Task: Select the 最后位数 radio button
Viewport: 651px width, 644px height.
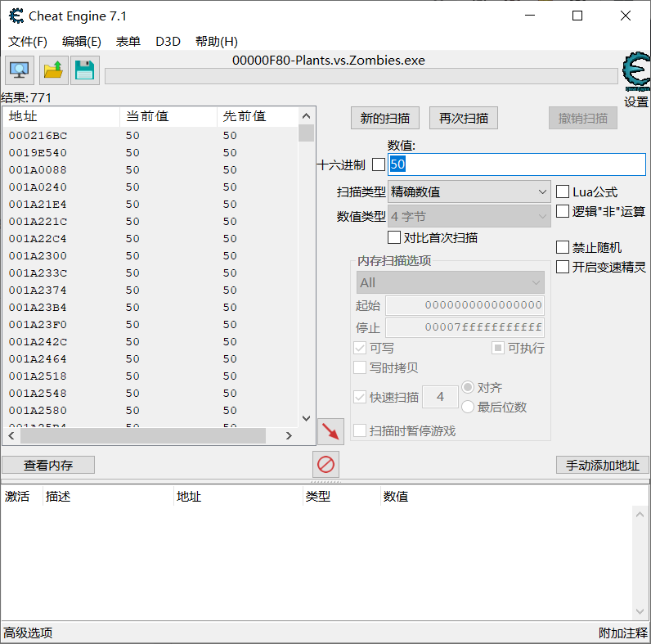Action: [x=468, y=407]
